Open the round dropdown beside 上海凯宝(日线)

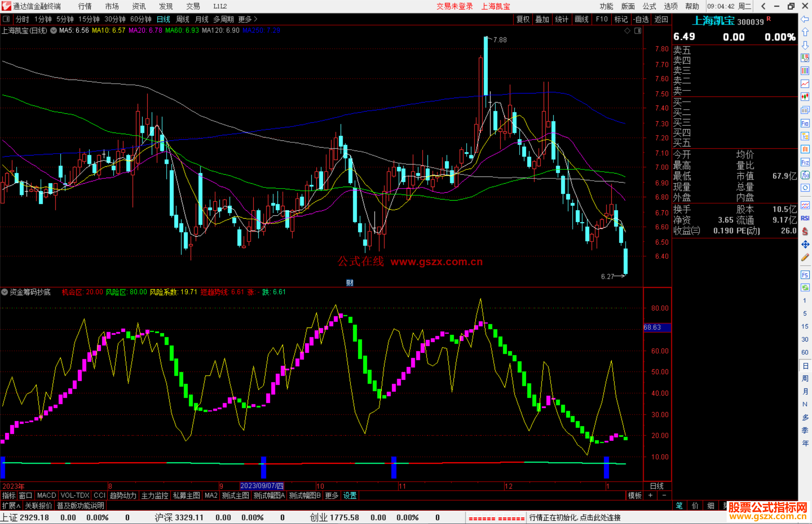(x=53, y=30)
